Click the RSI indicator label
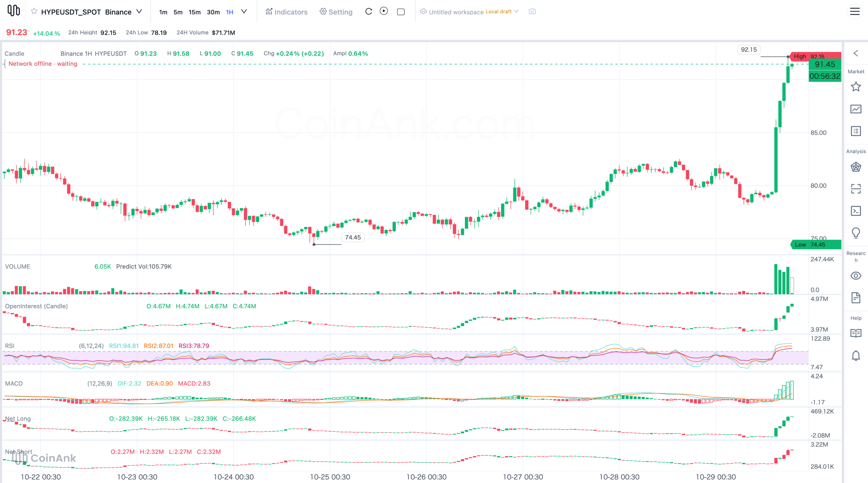868x483 pixels. [10, 346]
